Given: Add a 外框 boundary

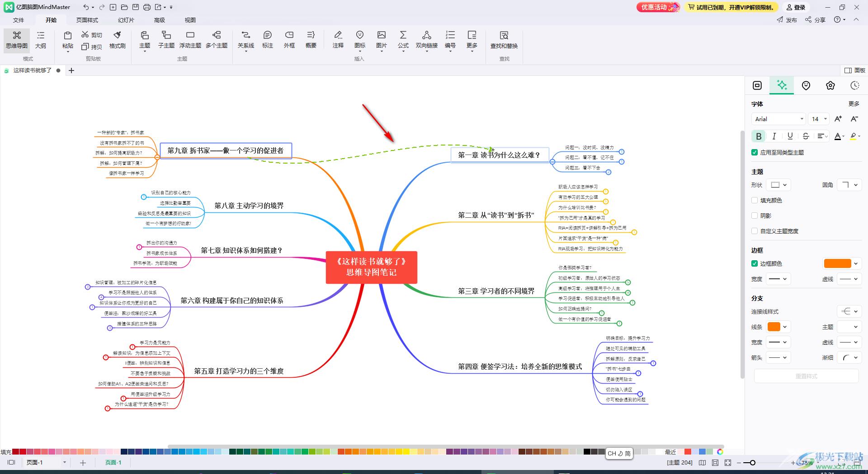Looking at the screenshot, I should pyautogui.click(x=289, y=40).
